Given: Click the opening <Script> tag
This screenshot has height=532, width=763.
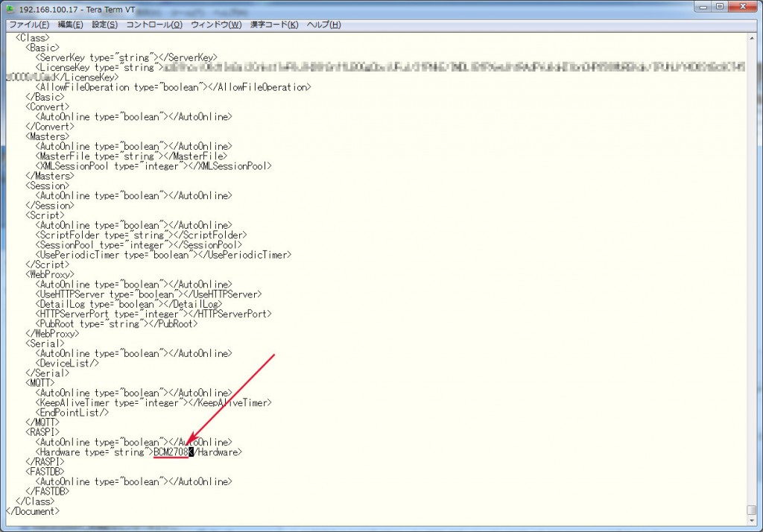Looking at the screenshot, I should coord(45,215).
